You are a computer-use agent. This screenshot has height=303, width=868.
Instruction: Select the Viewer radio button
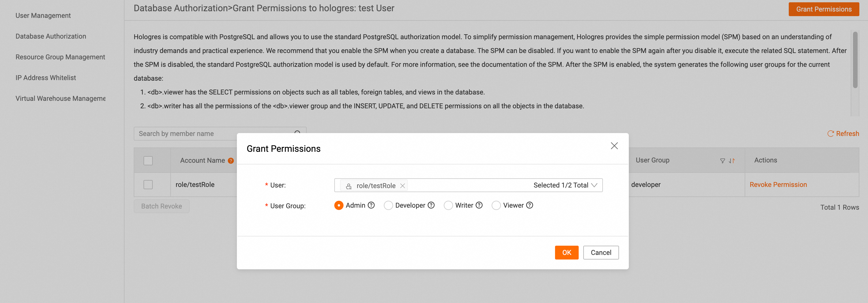coord(496,205)
